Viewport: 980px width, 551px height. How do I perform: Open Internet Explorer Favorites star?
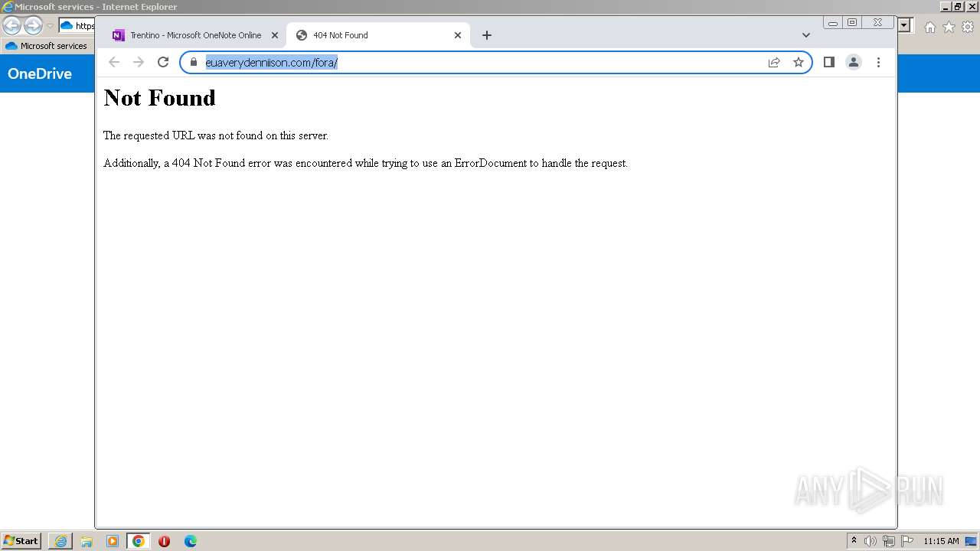(x=949, y=27)
